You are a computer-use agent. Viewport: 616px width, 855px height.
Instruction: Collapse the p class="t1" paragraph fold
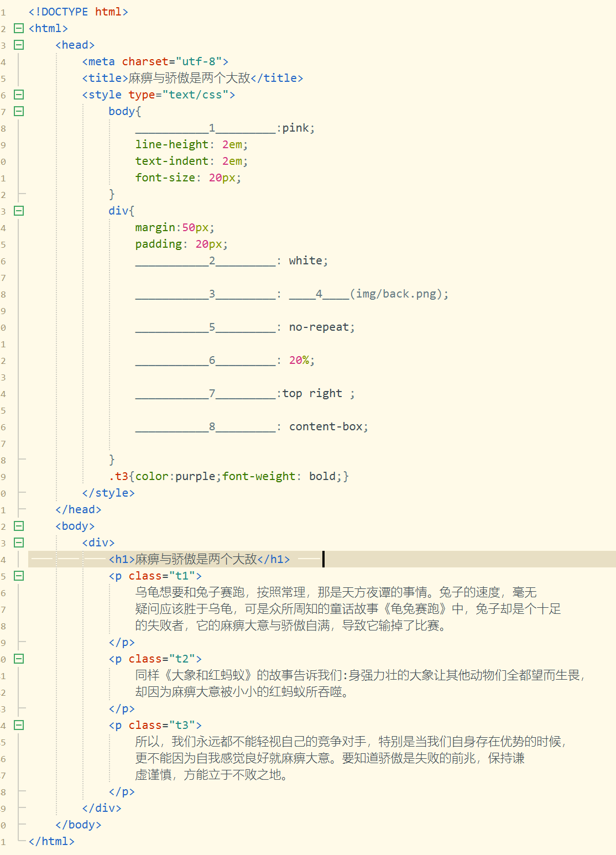[19, 576]
